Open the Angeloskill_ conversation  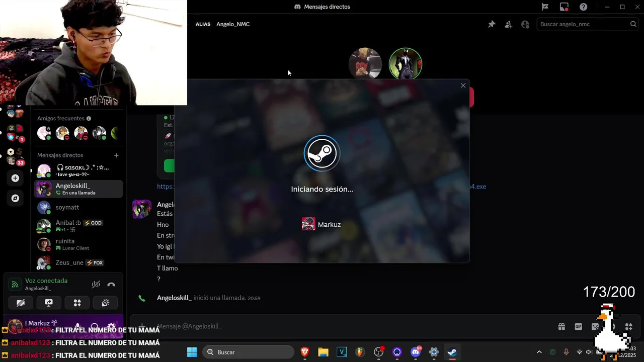(x=78, y=189)
